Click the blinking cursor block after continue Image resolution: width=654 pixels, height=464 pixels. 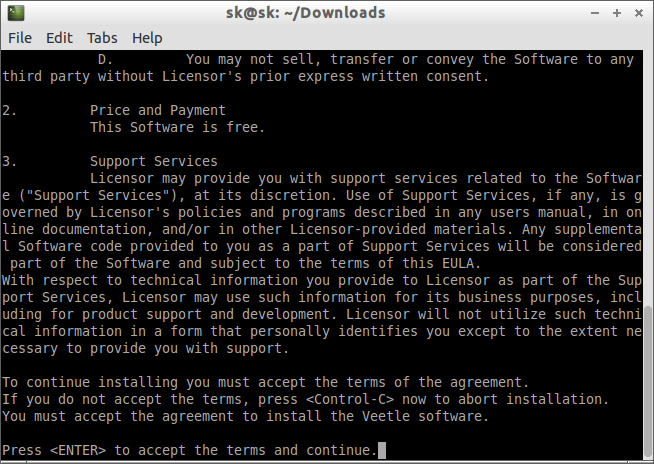[x=381, y=450]
